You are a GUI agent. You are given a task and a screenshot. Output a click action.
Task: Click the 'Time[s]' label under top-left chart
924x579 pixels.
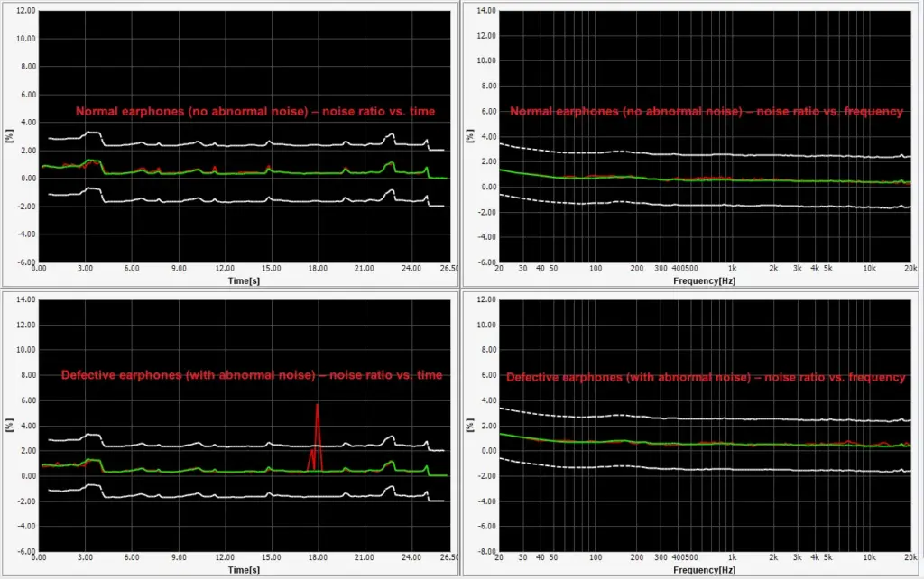pos(244,280)
